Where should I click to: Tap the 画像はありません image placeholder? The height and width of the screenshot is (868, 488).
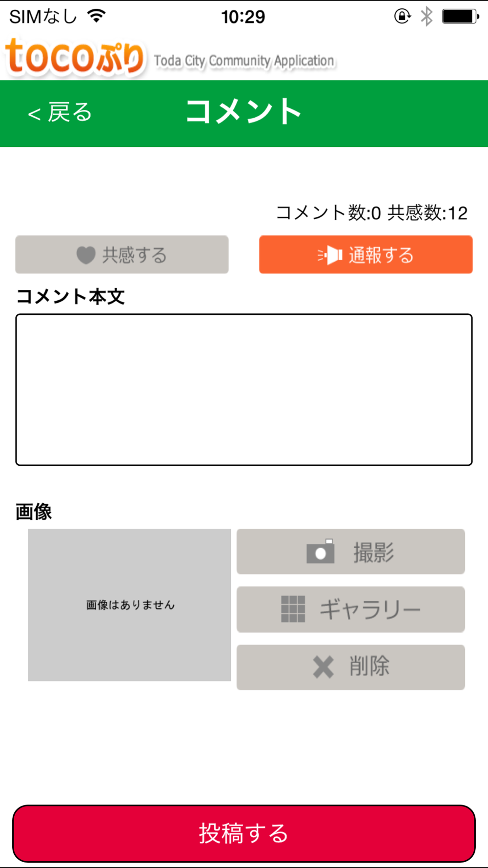(129, 605)
